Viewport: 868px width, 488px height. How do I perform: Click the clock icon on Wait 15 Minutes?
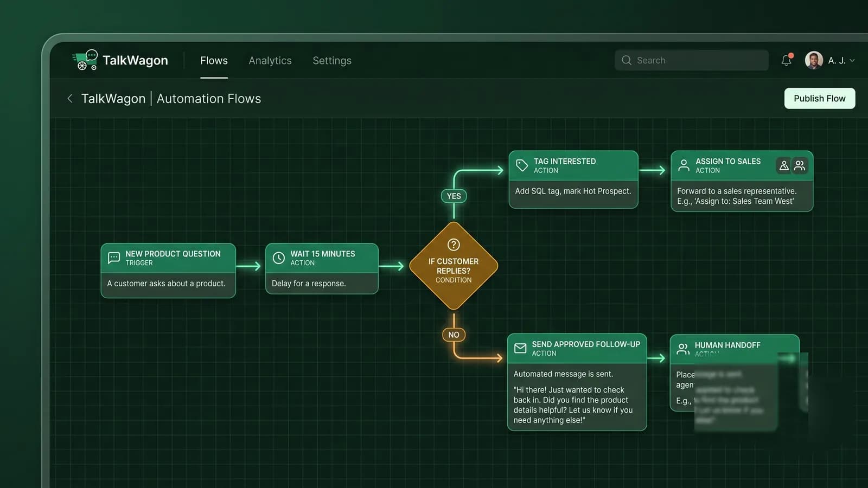pos(279,258)
